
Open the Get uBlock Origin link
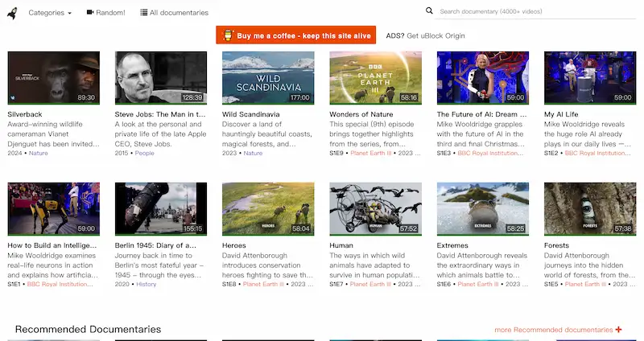click(x=436, y=35)
